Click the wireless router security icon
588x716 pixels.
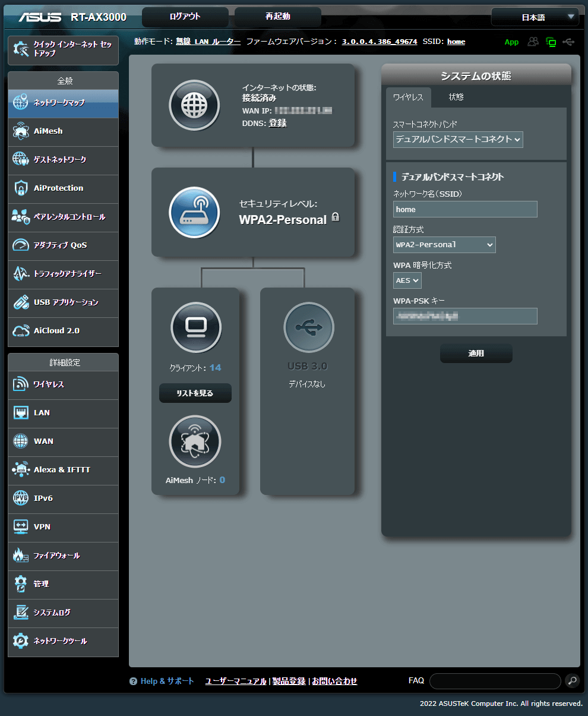click(x=194, y=212)
